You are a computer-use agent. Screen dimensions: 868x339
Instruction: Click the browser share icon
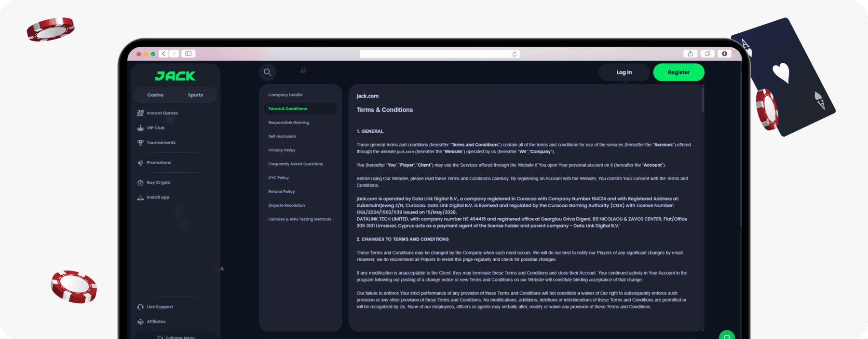tap(691, 54)
